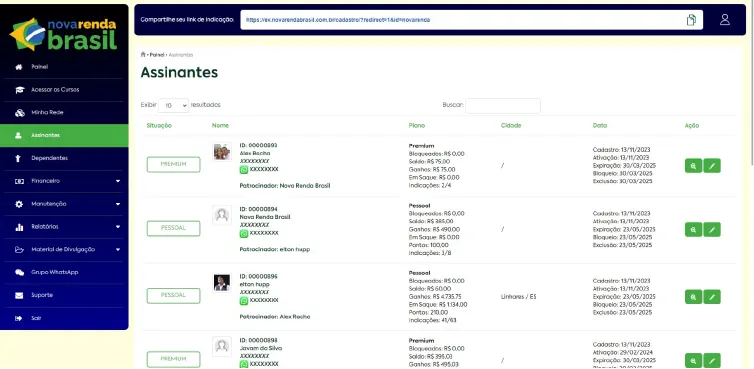Click Sair to log out
The width and height of the screenshot is (754, 369).
pyautogui.click(x=64, y=318)
